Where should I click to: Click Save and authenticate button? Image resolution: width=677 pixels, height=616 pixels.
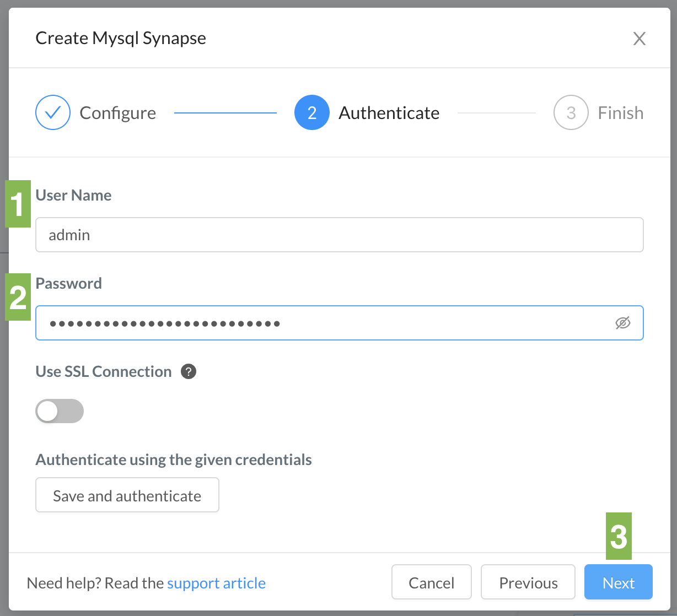127,495
